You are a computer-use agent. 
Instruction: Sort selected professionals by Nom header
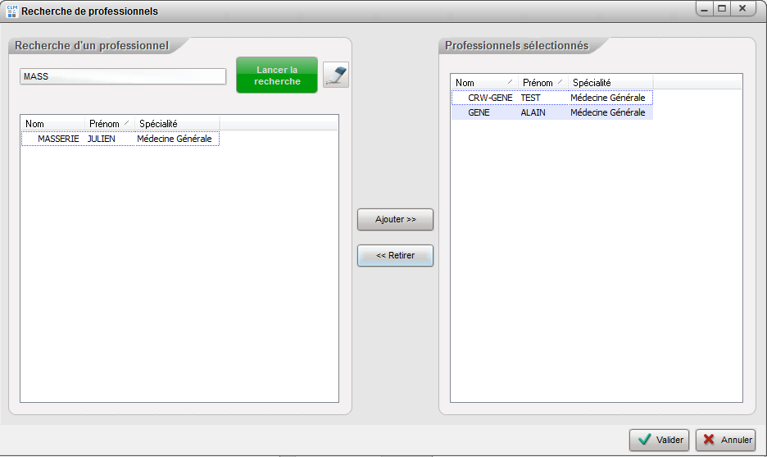click(483, 82)
